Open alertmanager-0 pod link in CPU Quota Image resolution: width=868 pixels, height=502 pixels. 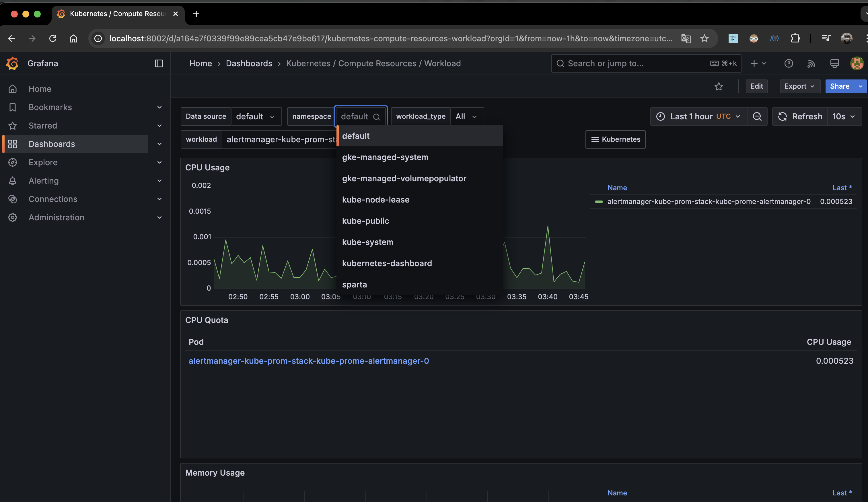coord(309,361)
